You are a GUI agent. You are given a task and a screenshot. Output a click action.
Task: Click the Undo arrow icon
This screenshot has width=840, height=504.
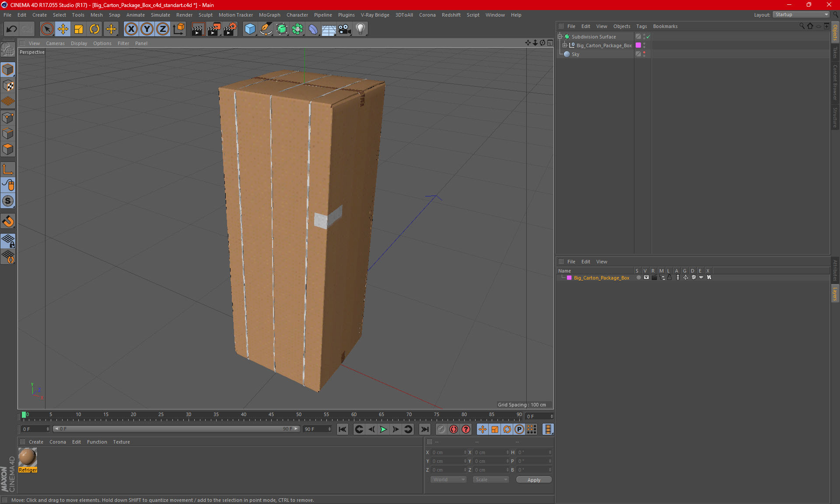(x=12, y=29)
